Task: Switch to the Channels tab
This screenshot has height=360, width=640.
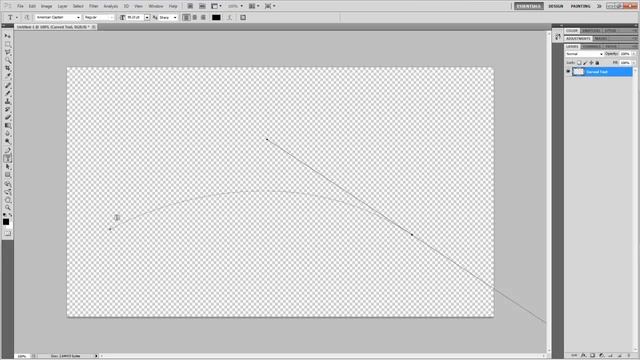Action: pos(591,47)
